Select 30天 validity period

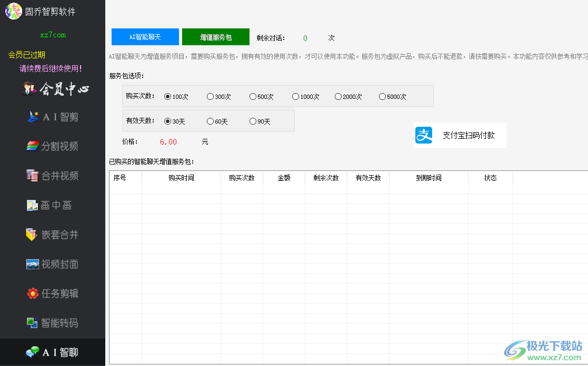coord(175,121)
